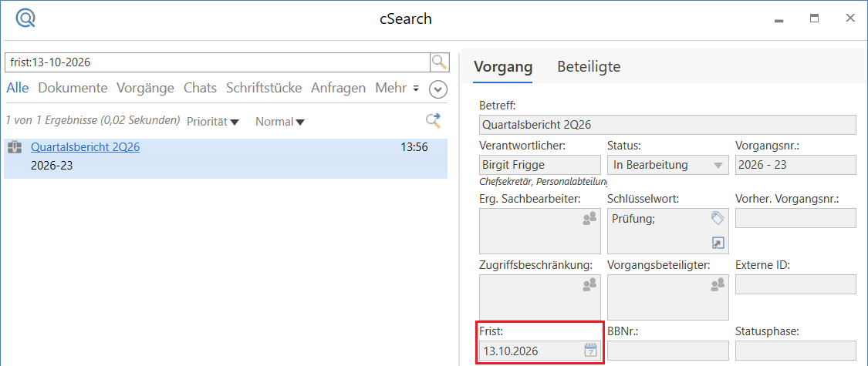The image size is (868, 366).
Task: Click the Prüfung; keyword text
Action: (x=634, y=218)
